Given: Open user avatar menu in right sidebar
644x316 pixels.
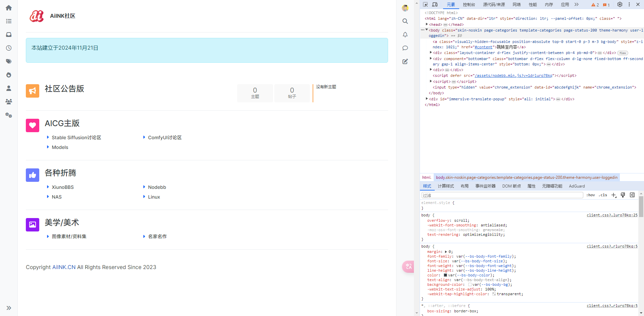Looking at the screenshot, I should pyautogui.click(x=405, y=8).
